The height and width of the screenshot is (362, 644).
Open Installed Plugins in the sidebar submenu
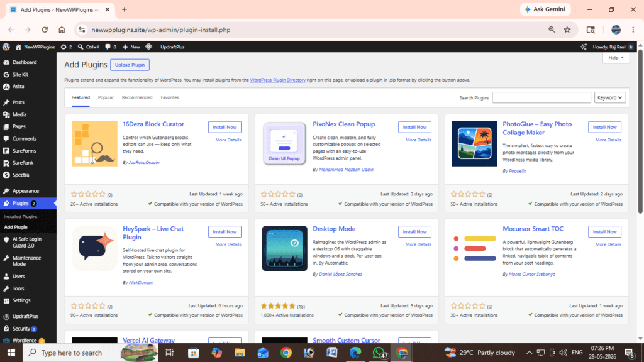(21, 217)
